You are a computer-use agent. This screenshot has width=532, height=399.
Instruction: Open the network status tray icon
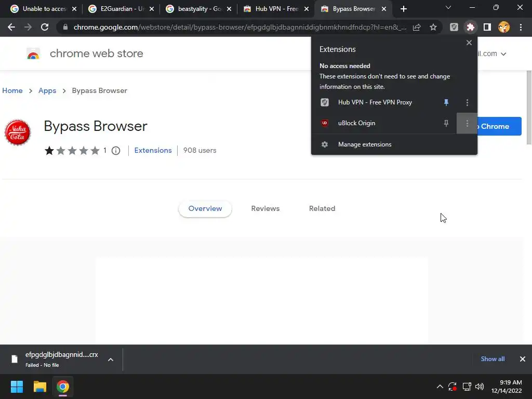point(467,387)
